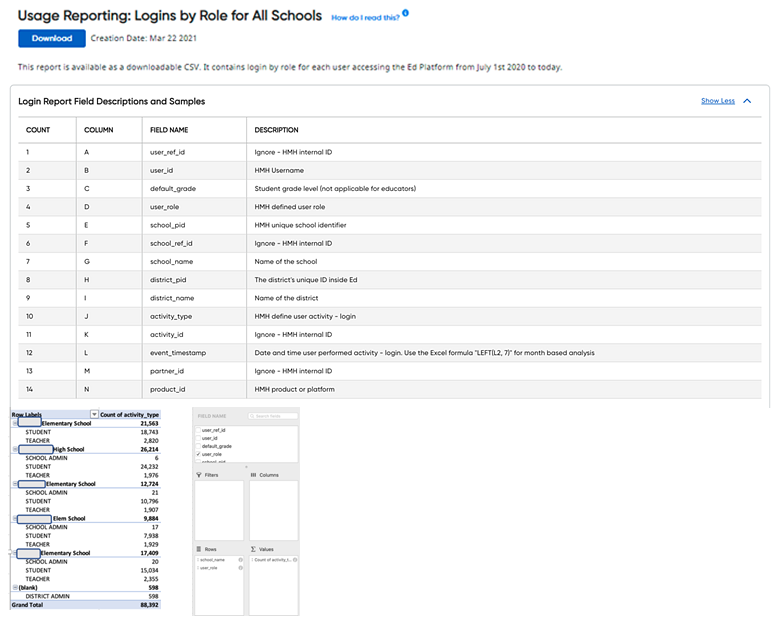The image size is (776, 618).
Task: Select the DISTRICT ADMIN pivot row
Action: coord(86,596)
